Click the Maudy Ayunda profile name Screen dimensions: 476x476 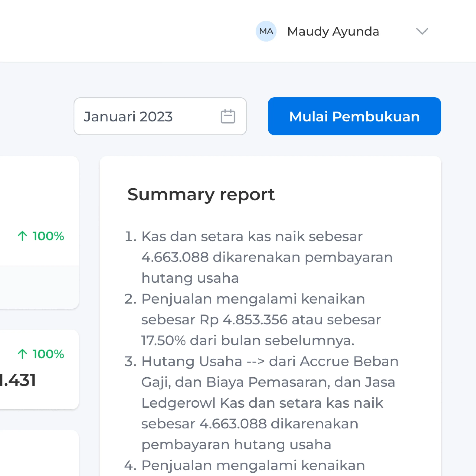pyautogui.click(x=333, y=32)
